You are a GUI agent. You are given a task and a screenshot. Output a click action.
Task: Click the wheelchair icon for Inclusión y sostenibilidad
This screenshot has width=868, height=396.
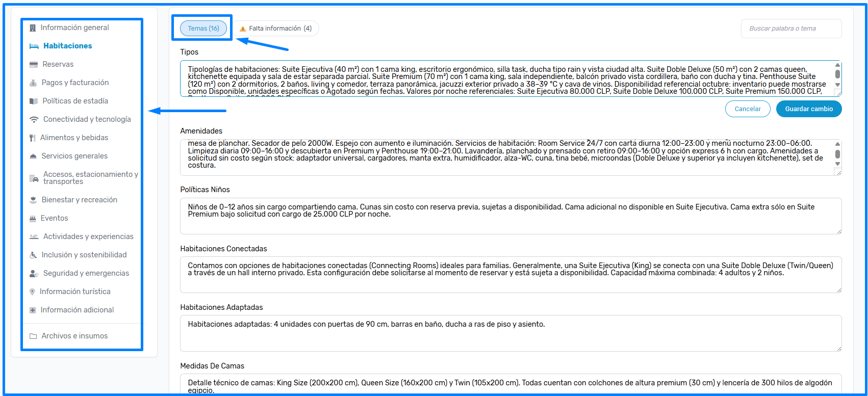pyautogui.click(x=33, y=255)
